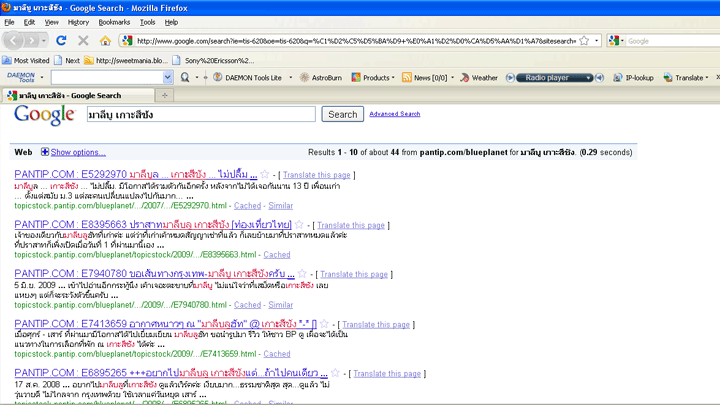This screenshot has height=405, width=720.
Task: Open the Bookmarks menu
Action: [x=114, y=22]
